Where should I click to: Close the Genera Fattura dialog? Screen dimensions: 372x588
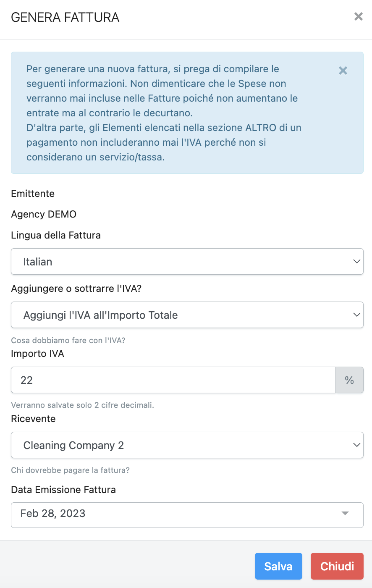(358, 16)
